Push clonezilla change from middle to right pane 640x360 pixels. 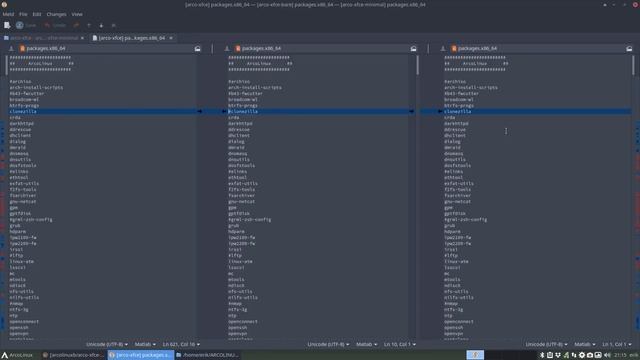(411, 111)
